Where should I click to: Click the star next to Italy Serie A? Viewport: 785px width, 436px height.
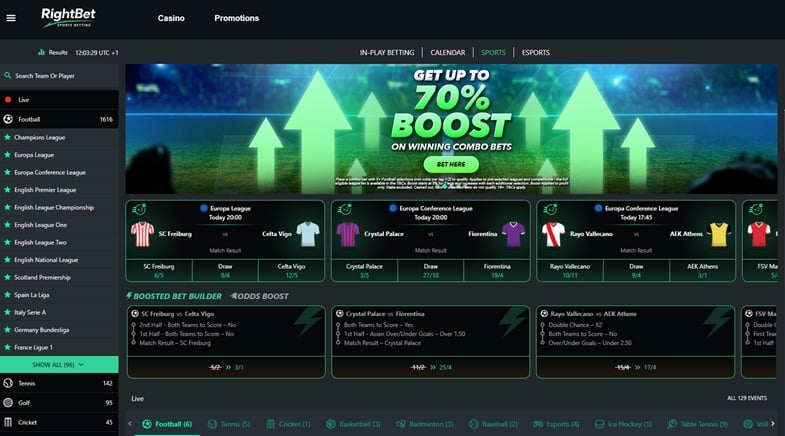(x=8, y=312)
